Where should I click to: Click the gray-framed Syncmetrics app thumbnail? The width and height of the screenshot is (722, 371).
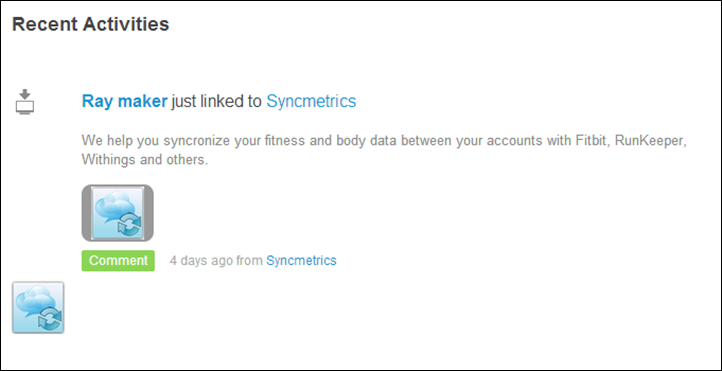[x=117, y=213]
